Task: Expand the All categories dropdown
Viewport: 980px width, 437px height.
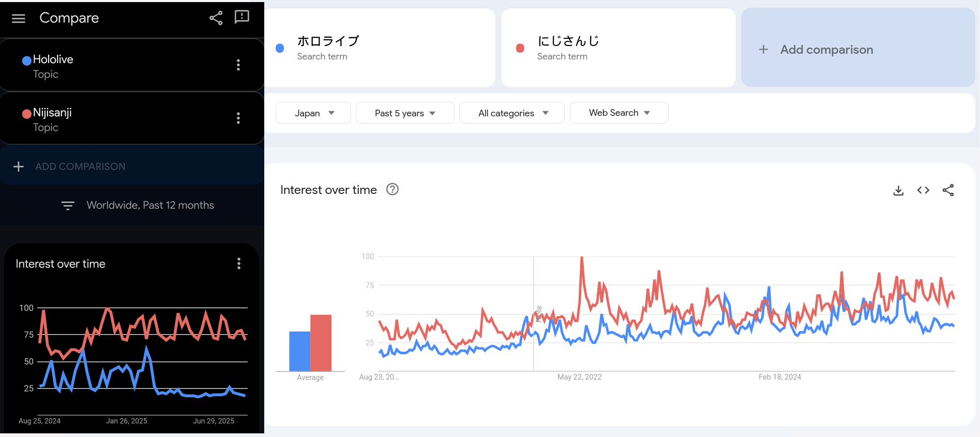Action: (512, 113)
